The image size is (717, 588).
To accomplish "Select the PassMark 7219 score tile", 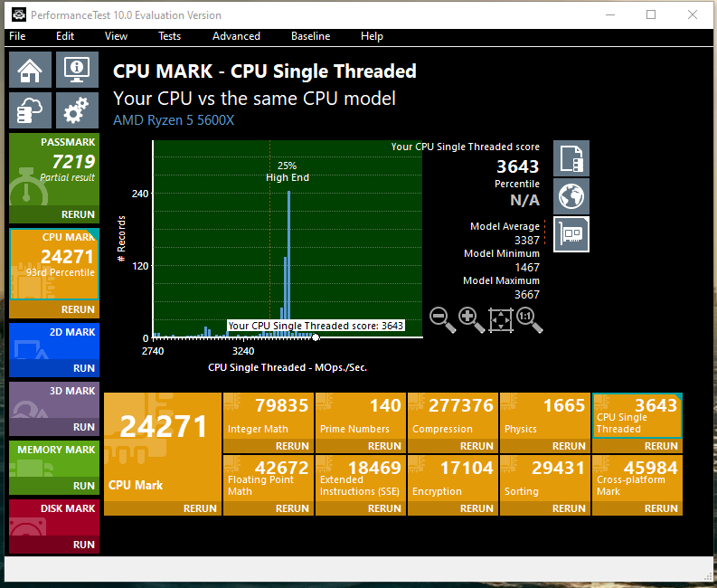I will click(x=54, y=169).
